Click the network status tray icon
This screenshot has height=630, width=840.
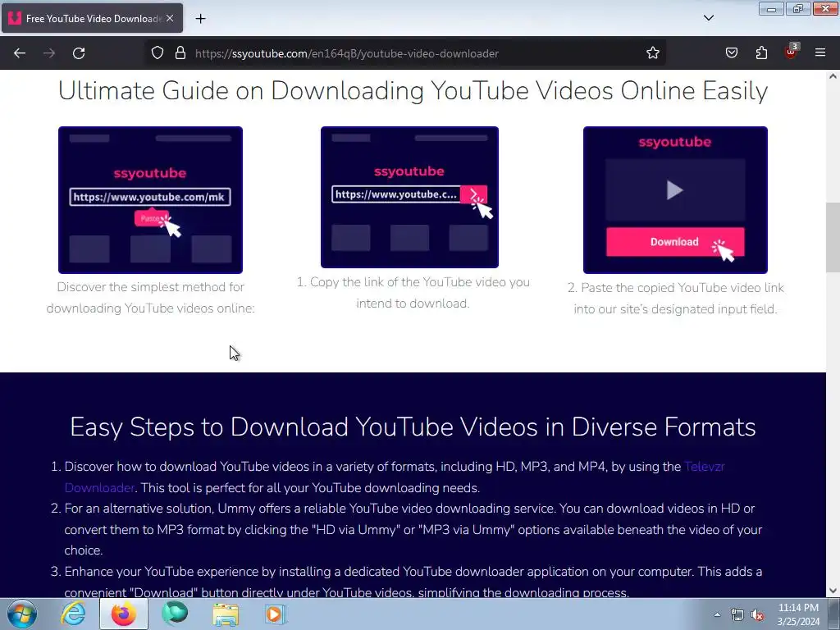(x=737, y=615)
